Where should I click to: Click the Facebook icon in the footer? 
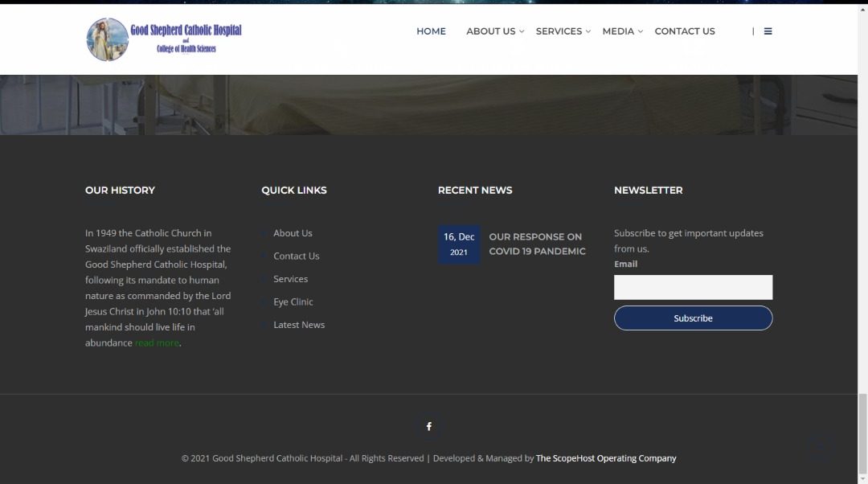(428, 426)
